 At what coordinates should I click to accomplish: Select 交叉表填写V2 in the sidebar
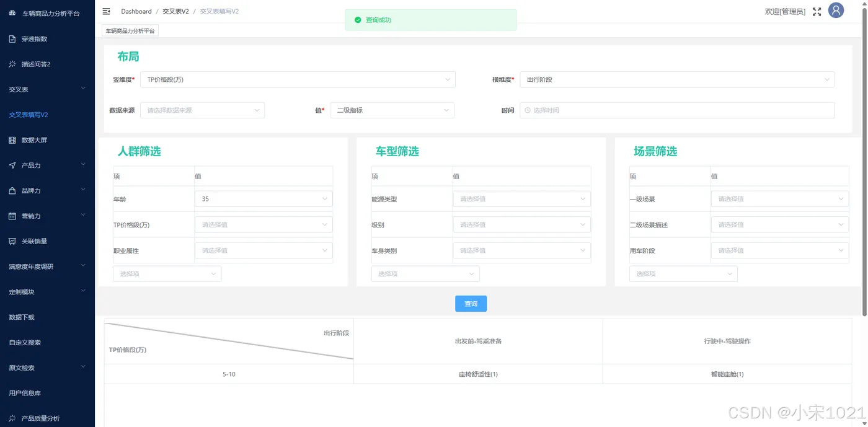(47, 115)
